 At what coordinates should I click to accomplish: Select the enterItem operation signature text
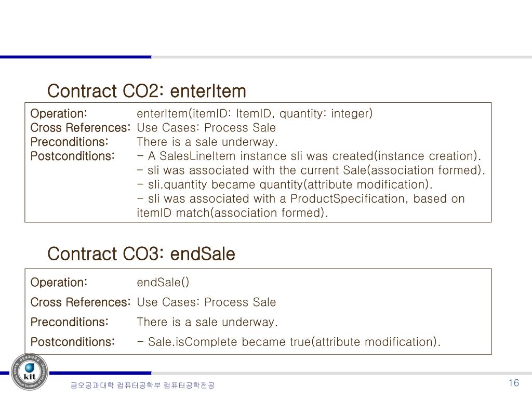tap(255, 113)
